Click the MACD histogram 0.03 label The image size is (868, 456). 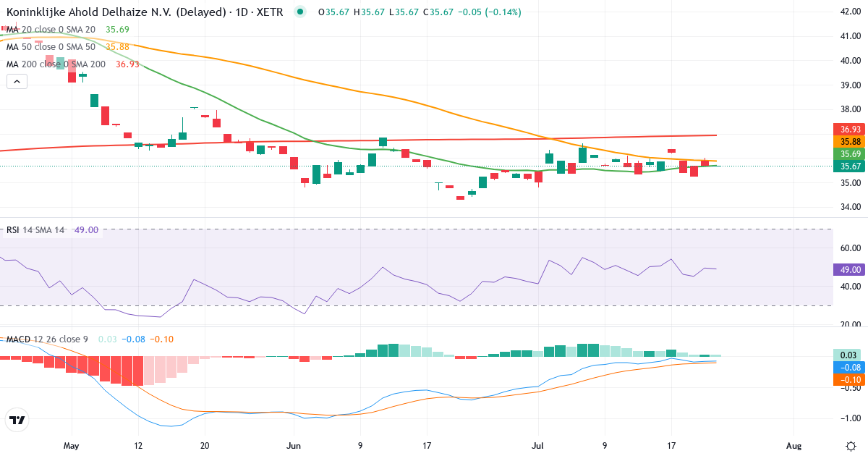(x=847, y=355)
